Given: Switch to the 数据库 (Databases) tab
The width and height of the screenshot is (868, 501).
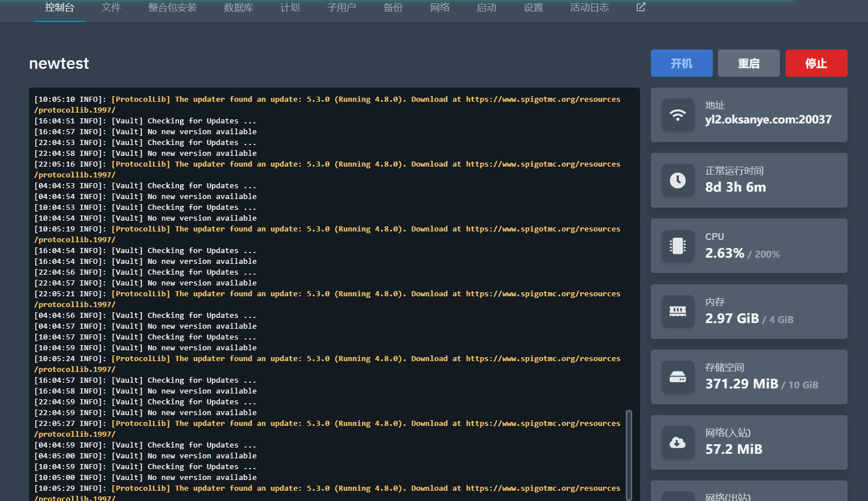Looking at the screenshot, I should (238, 8).
